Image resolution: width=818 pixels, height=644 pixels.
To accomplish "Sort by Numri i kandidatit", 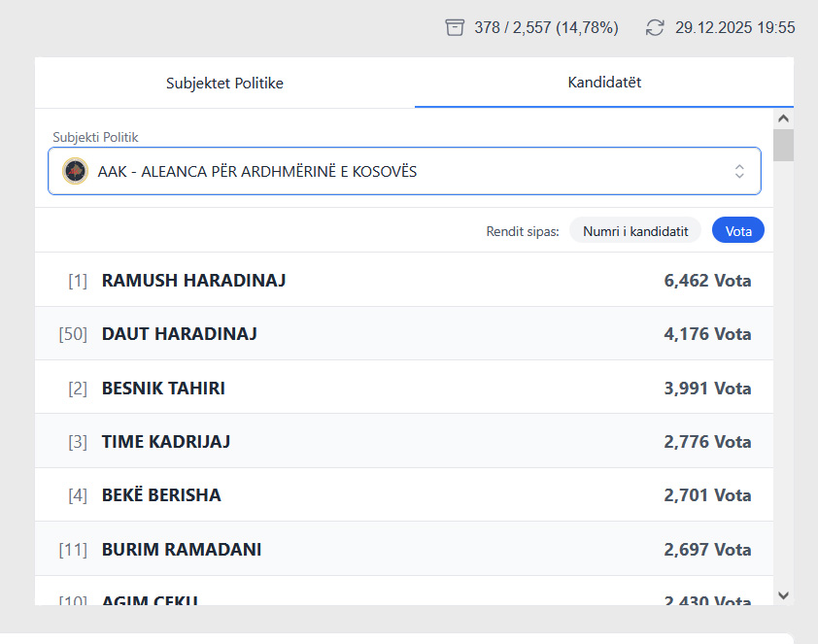I will click(635, 231).
